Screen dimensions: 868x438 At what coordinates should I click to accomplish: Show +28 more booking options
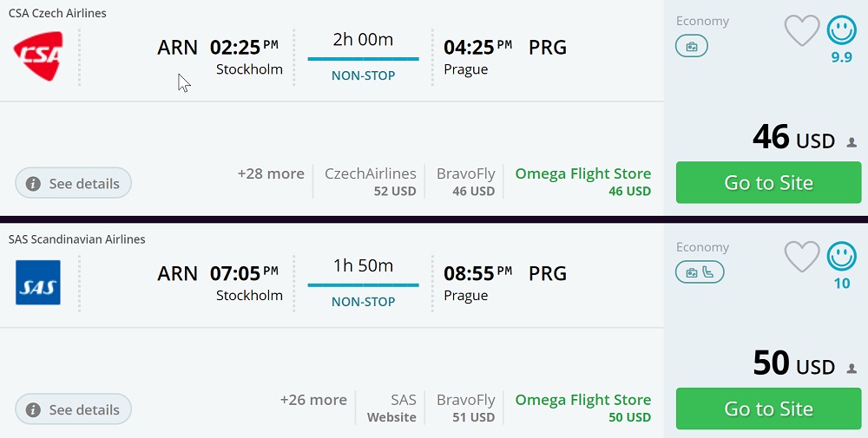tap(271, 173)
